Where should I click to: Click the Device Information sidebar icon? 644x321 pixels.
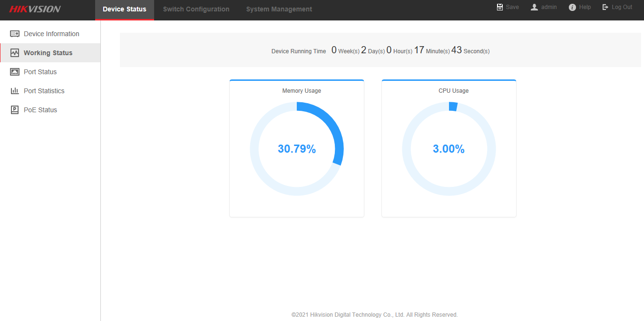(15, 34)
